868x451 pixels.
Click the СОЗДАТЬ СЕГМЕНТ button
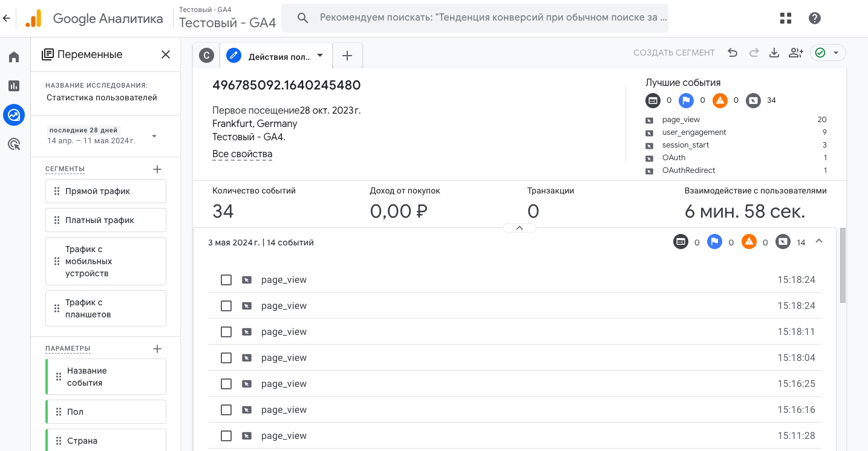674,53
